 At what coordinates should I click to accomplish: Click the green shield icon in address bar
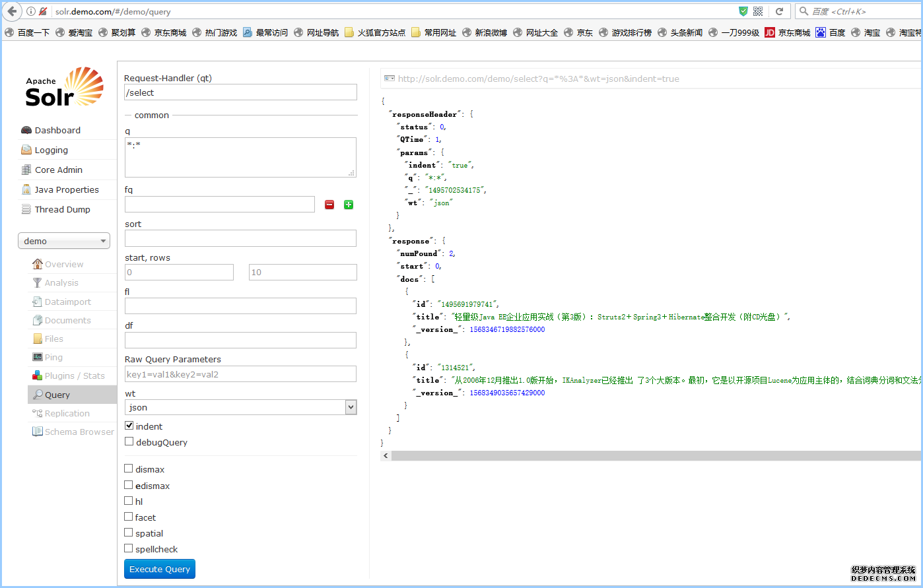[743, 11]
